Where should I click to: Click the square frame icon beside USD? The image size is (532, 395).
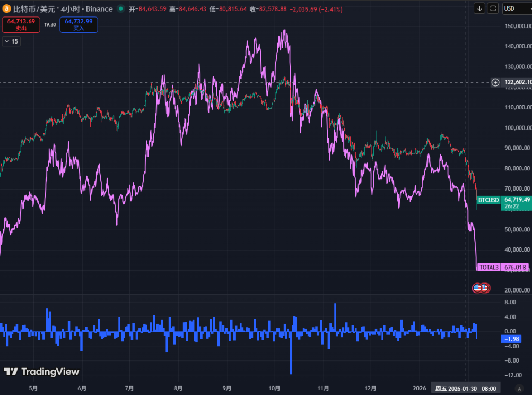click(x=493, y=8)
